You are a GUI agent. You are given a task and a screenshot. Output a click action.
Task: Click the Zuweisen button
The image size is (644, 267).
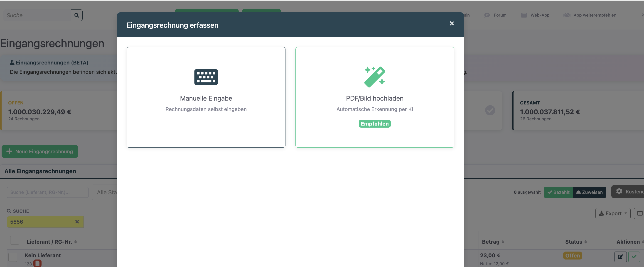(x=589, y=192)
